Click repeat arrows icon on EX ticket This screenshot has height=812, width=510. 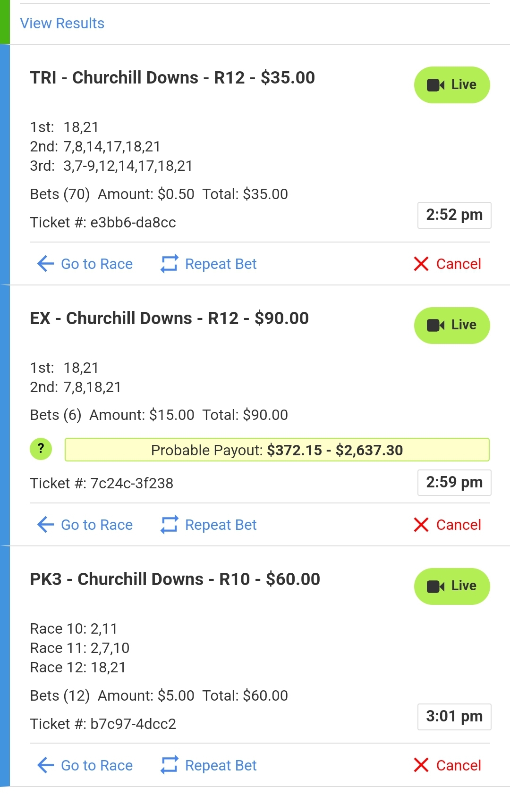(x=169, y=525)
